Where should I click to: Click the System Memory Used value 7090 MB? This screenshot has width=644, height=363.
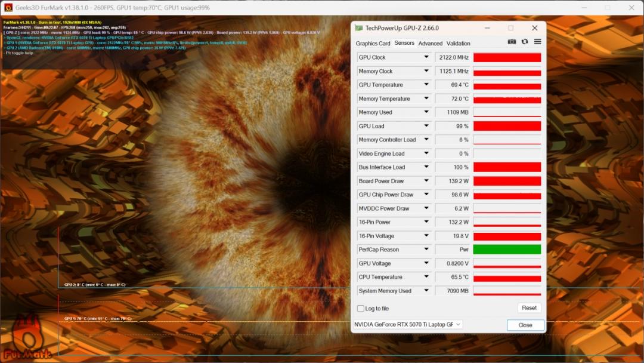(x=457, y=291)
